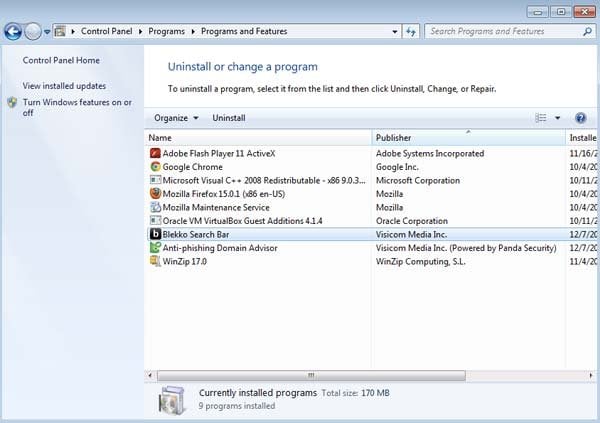
Task: Open the view options dropdown arrow
Action: click(x=558, y=118)
